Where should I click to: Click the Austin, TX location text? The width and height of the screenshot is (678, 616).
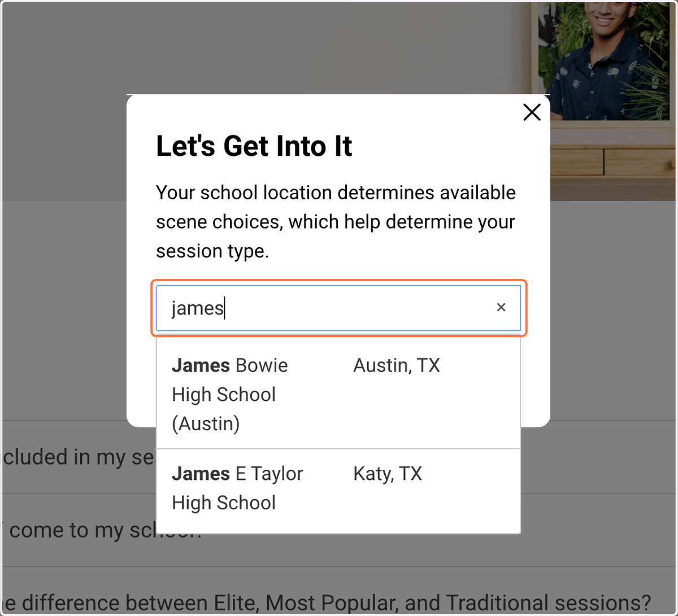tap(397, 365)
